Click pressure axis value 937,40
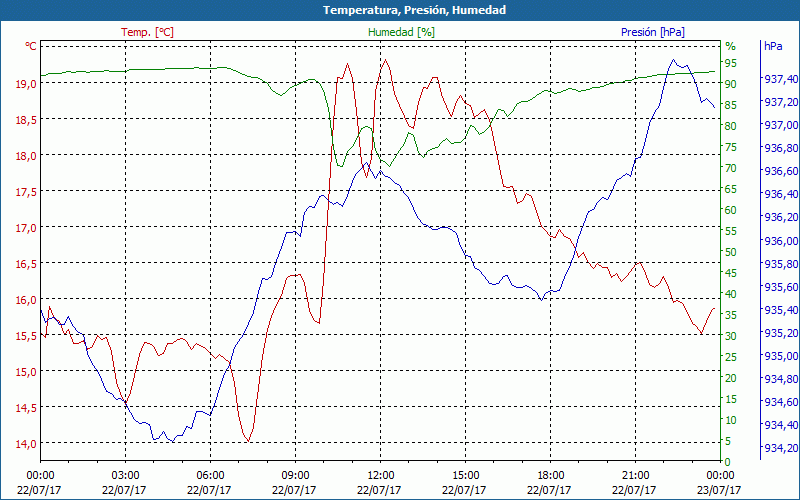This screenshot has height=500, width=800. coord(781,79)
